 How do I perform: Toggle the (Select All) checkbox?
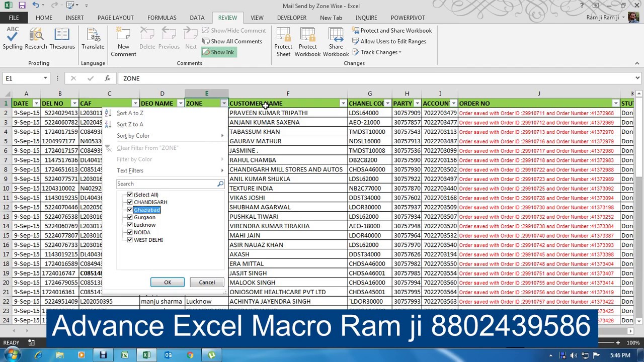130,195
